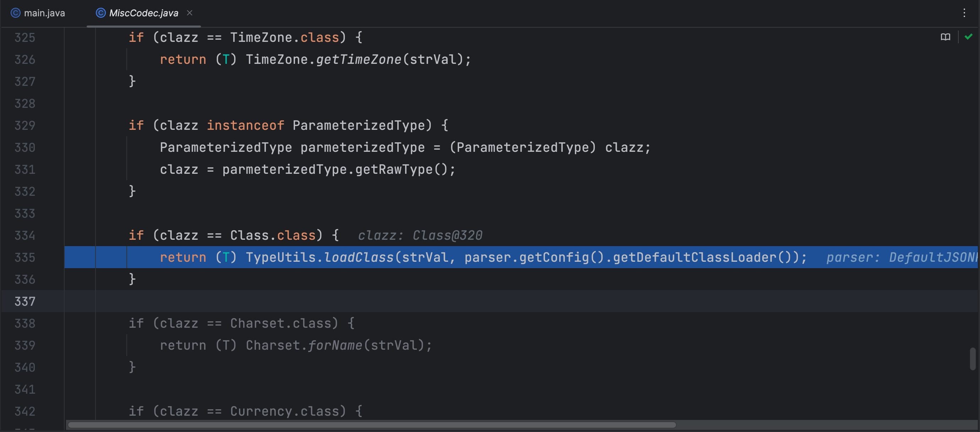The width and height of the screenshot is (980, 432).
Task: Click the horizontal scrollbar thumb
Action: 372,425
